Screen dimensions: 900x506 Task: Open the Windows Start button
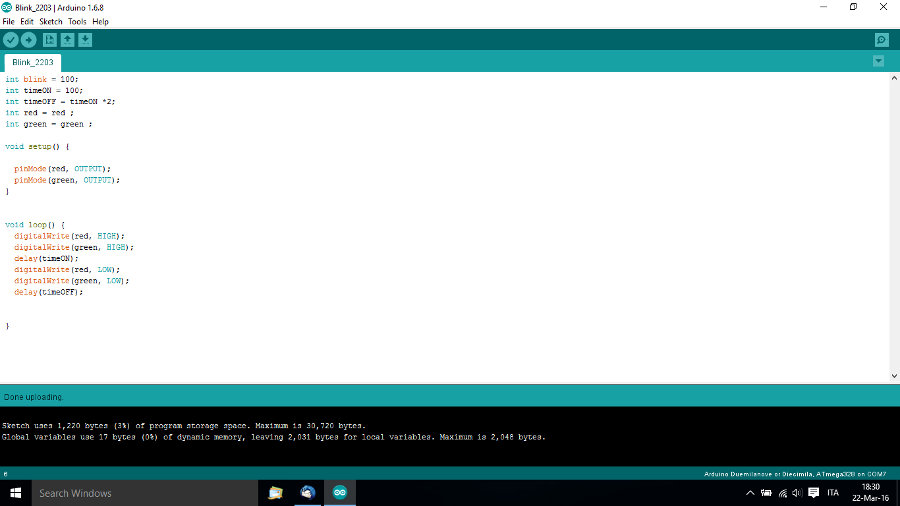tap(15, 493)
